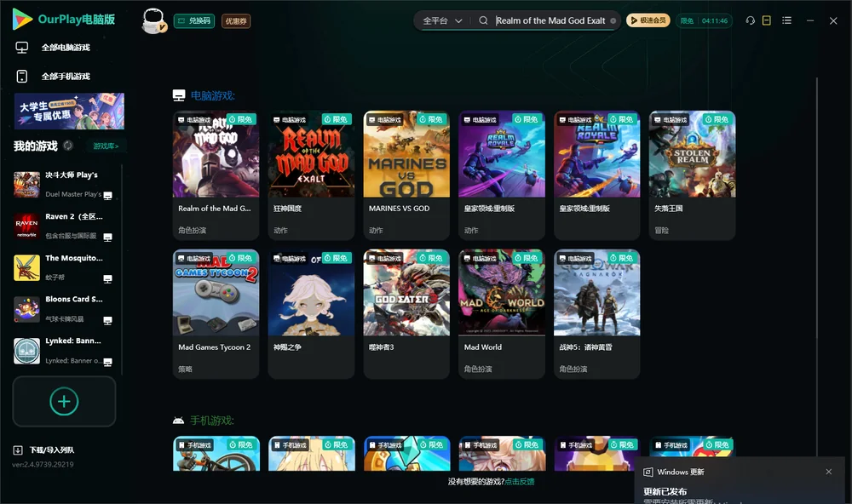Click the 电脑游戏 section monitor icon
The image size is (852, 504).
(x=179, y=95)
